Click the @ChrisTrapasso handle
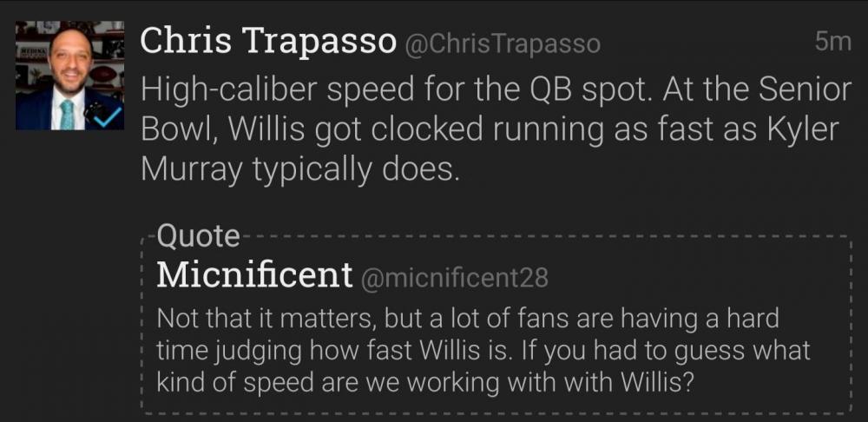The width and height of the screenshot is (868, 422). pos(503,44)
